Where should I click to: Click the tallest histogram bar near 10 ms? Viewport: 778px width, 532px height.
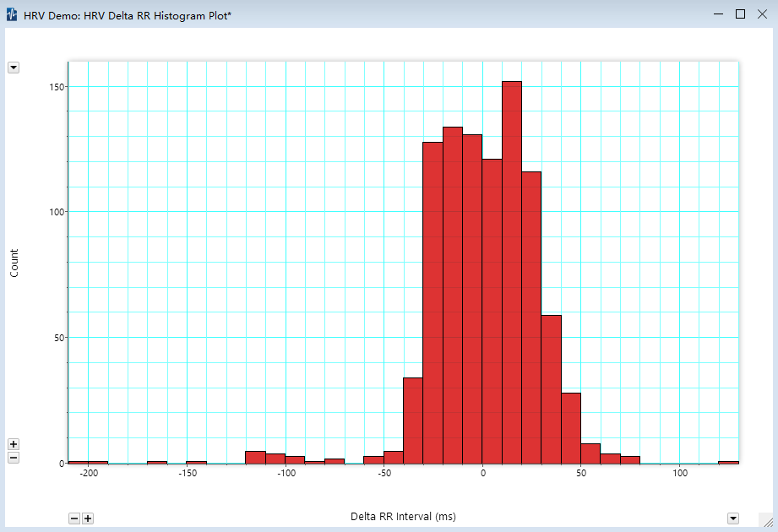[512, 272]
